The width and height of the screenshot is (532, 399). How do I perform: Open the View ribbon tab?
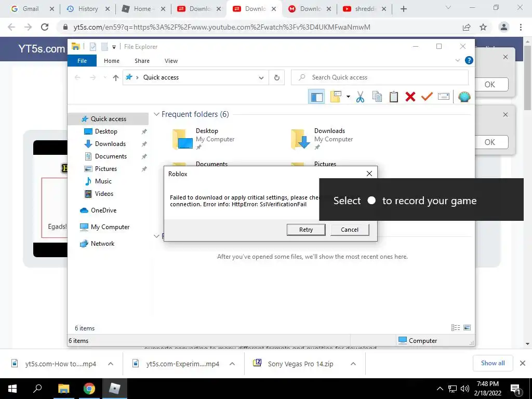[x=171, y=61]
